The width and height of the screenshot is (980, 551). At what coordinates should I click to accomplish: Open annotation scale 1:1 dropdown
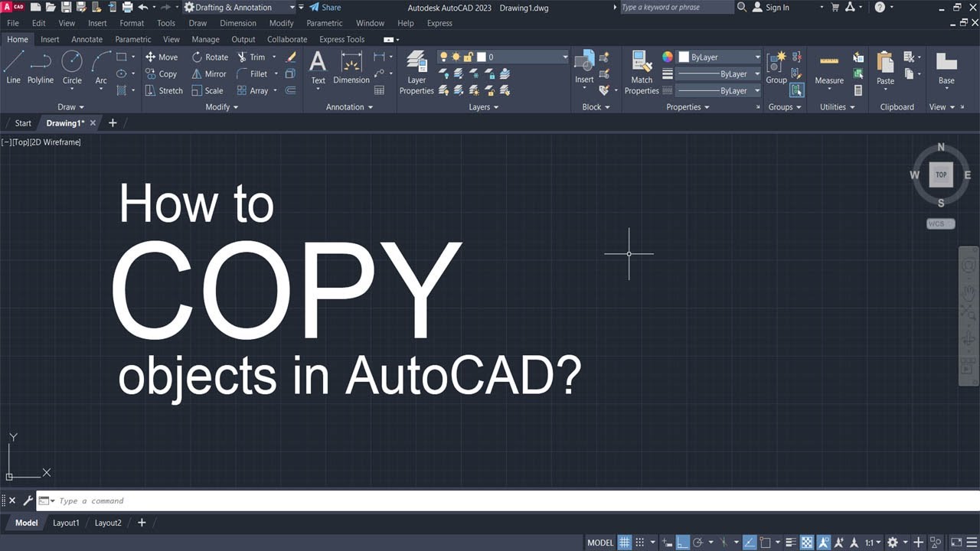tap(874, 543)
